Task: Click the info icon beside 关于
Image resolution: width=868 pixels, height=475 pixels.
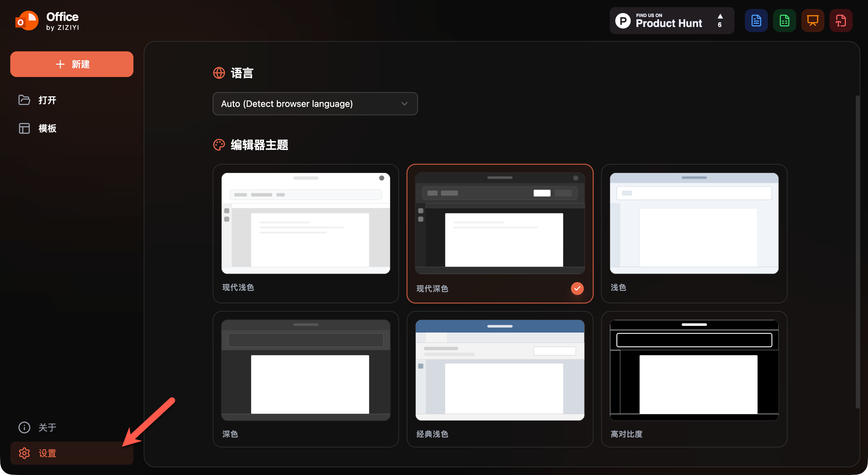Action: (24, 427)
